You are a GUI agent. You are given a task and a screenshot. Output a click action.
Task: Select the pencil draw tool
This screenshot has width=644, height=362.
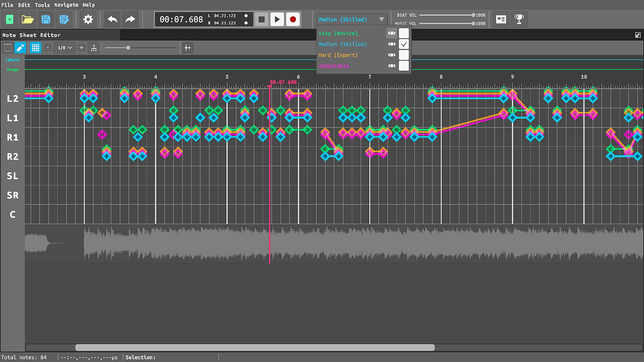(x=20, y=48)
